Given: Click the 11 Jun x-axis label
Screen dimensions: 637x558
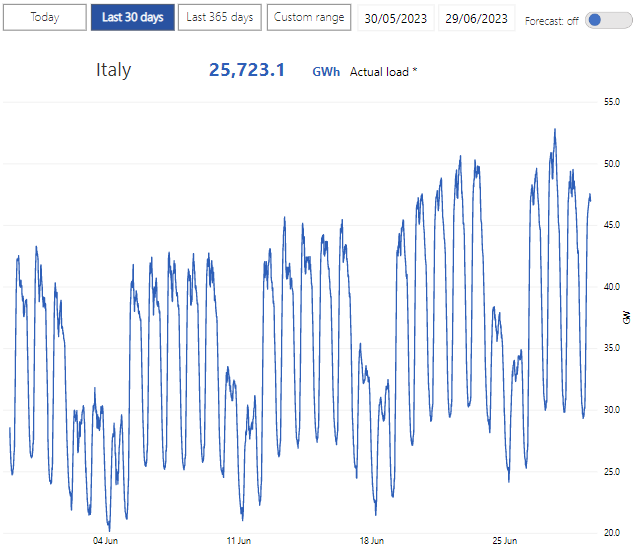Looking at the screenshot, I should 239,541.
